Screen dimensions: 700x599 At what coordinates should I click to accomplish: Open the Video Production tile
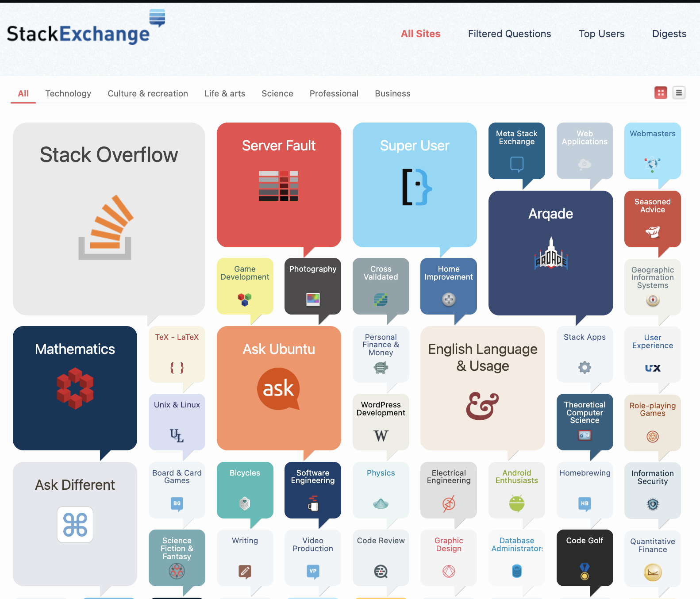coord(313,558)
